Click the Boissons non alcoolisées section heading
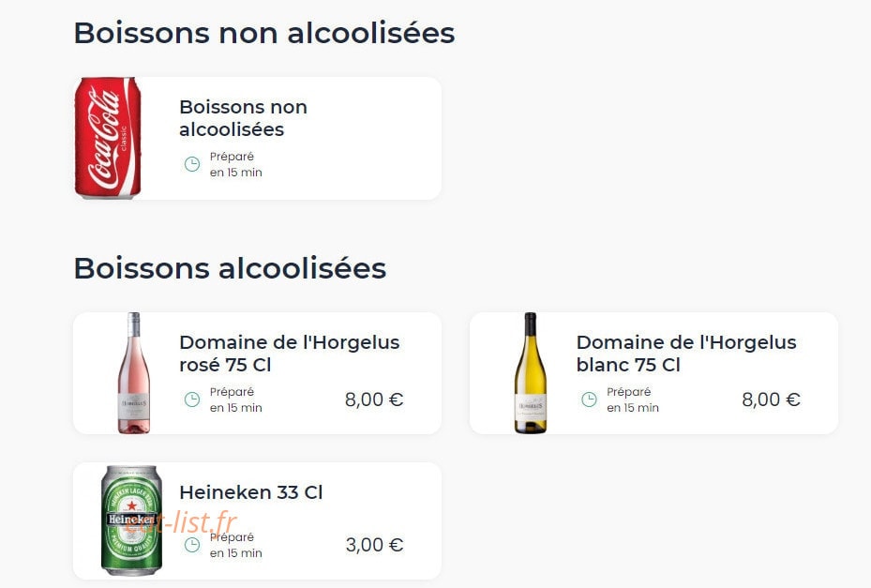Screen dimensions: 871x588 pos(264,33)
